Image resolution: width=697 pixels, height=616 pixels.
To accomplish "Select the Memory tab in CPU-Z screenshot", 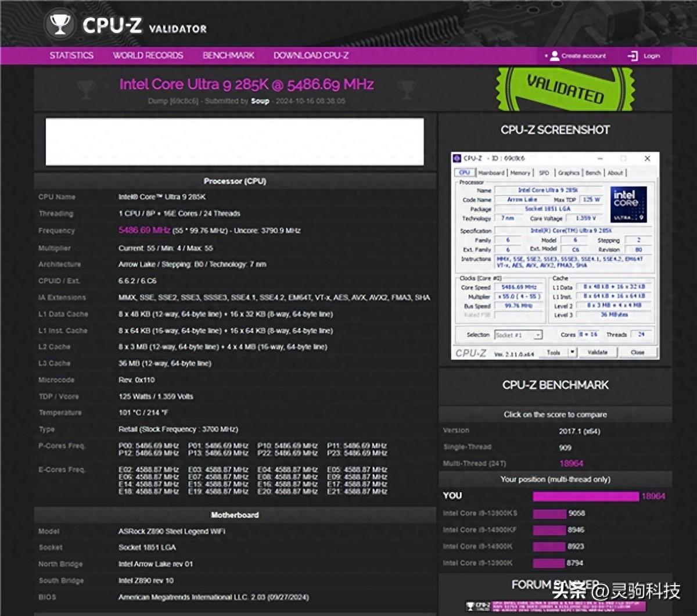I will point(520,173).
